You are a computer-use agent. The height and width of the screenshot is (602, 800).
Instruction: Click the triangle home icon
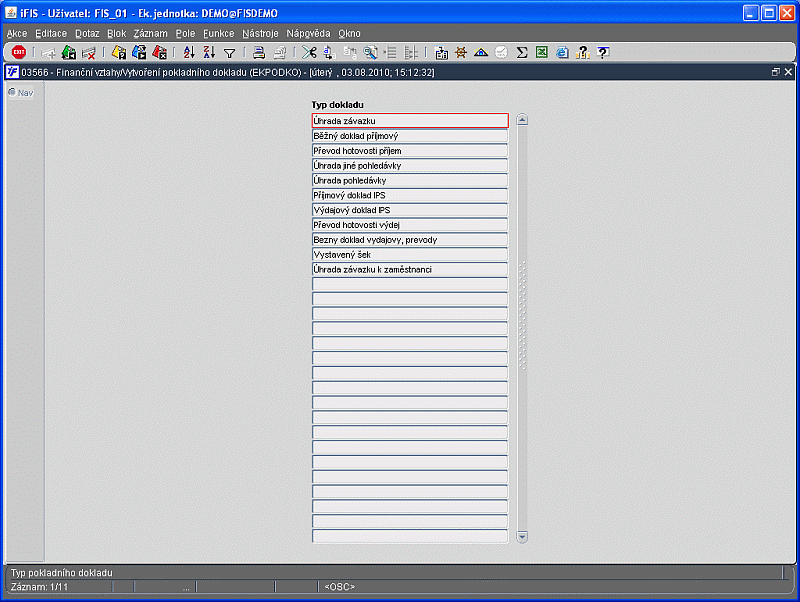coord(481,52)
